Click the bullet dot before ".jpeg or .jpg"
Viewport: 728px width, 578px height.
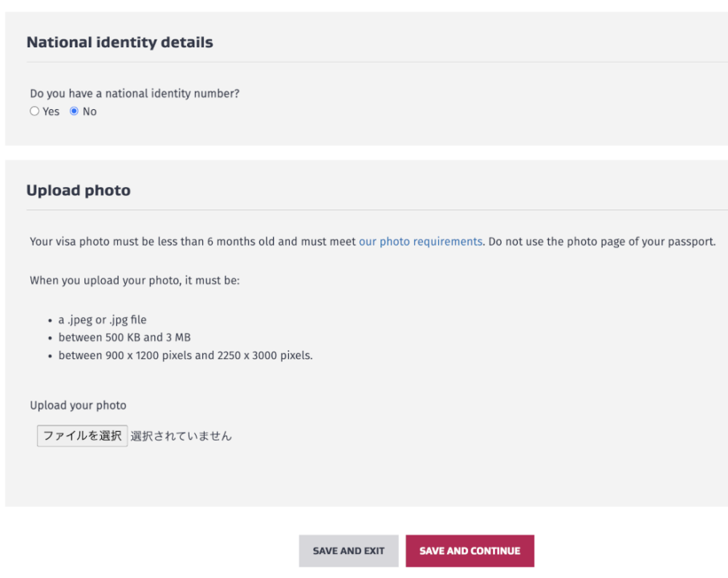(x=50, y=320)
